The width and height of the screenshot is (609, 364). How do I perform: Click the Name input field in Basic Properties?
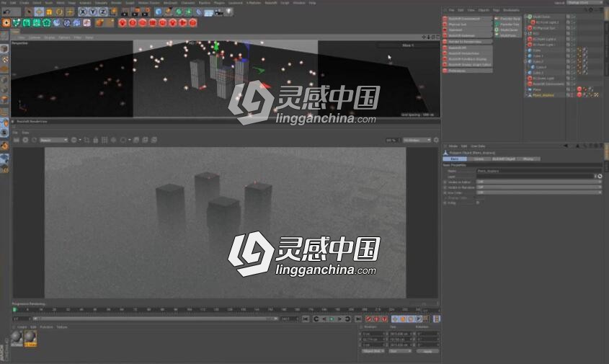(x=539, y=171)
